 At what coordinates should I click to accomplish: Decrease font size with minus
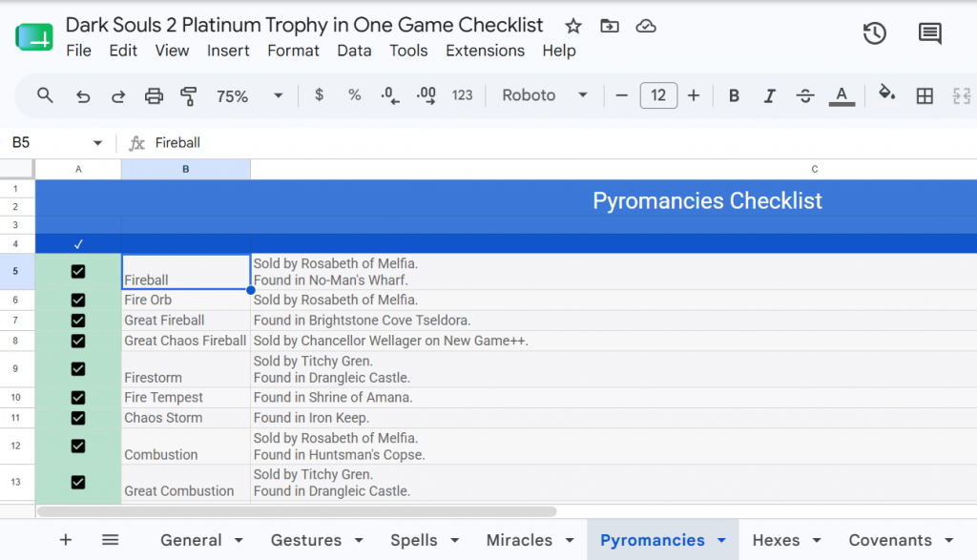click(x=621, y=95)
